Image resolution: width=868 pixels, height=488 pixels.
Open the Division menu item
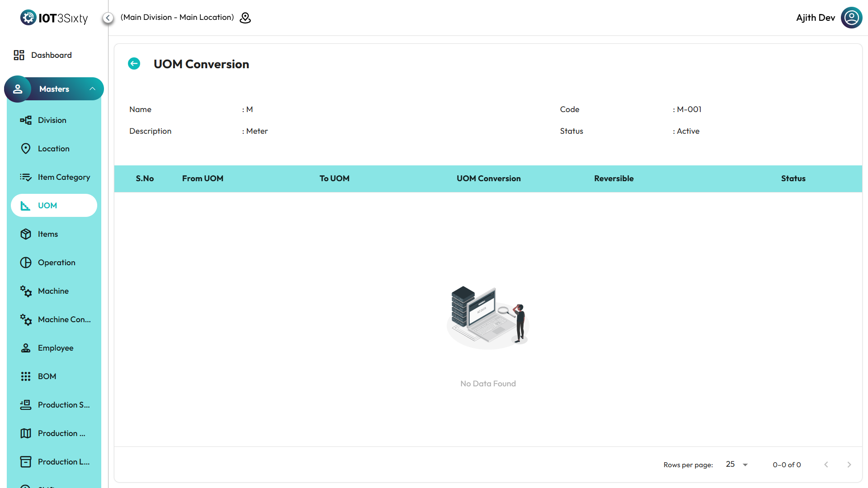[x=52, y=120]
